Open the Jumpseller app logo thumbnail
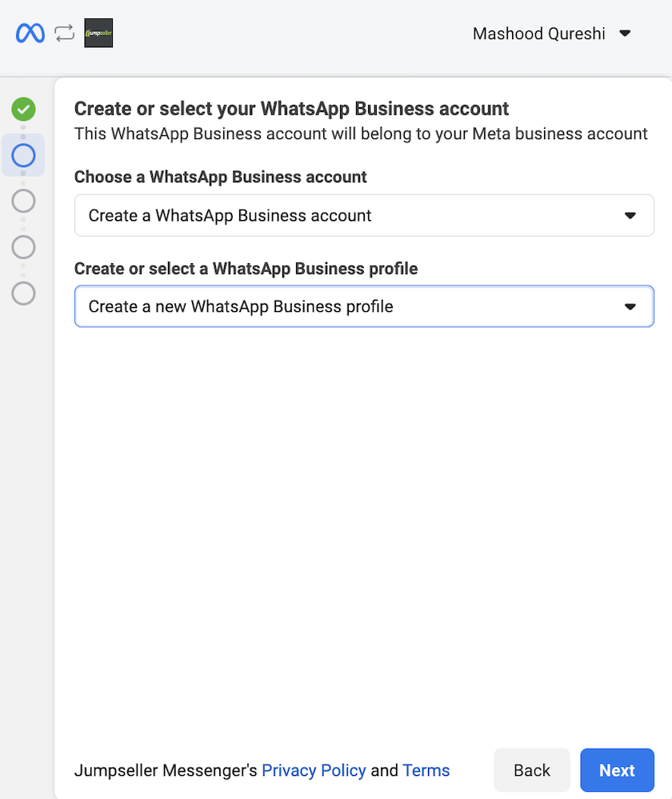The image size is (672, 799). point(98,33)
